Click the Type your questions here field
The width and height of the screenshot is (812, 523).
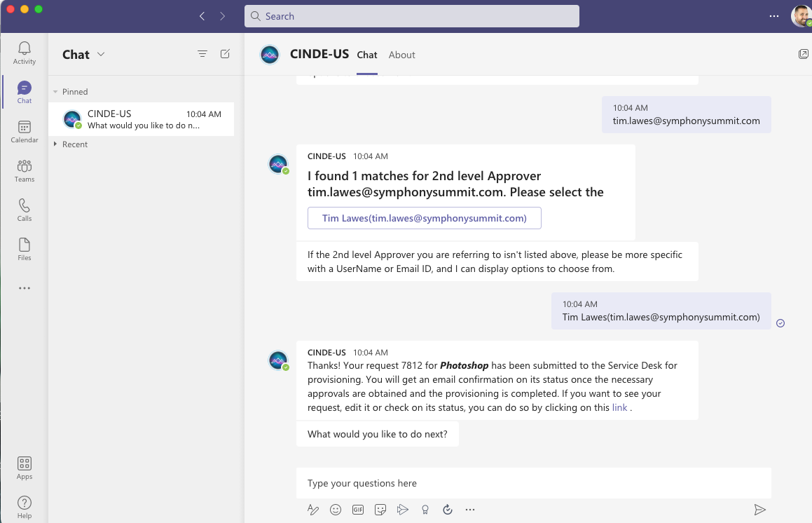pos(533,483)
